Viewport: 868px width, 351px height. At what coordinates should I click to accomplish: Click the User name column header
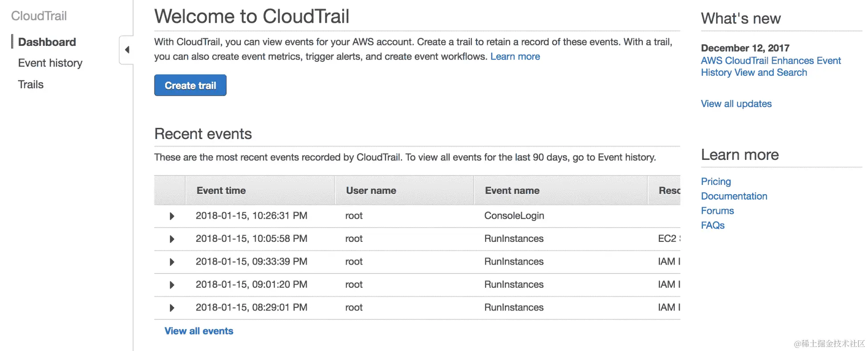[x=404, y=190]
